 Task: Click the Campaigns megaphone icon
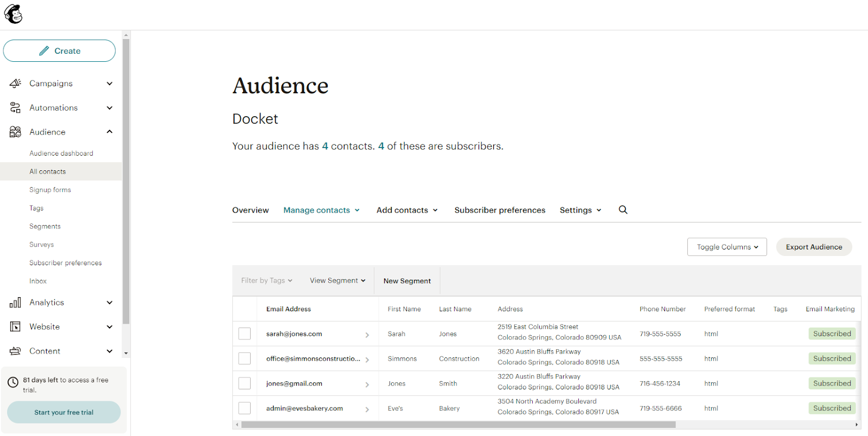coord(15,83)
